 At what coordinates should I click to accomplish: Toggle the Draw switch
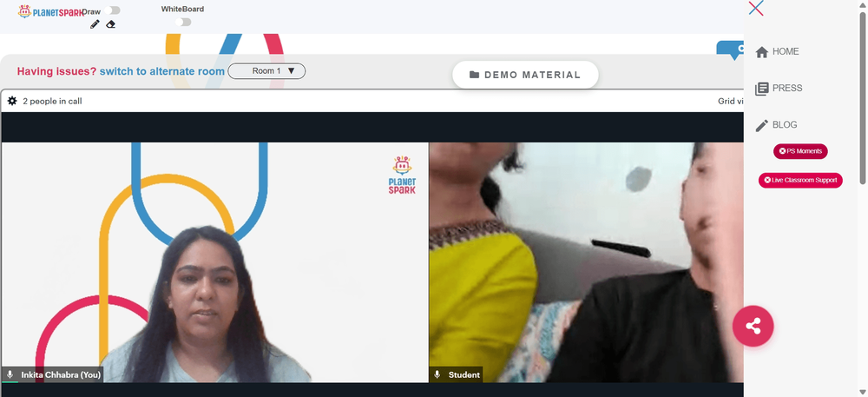[x=112, y=10]
